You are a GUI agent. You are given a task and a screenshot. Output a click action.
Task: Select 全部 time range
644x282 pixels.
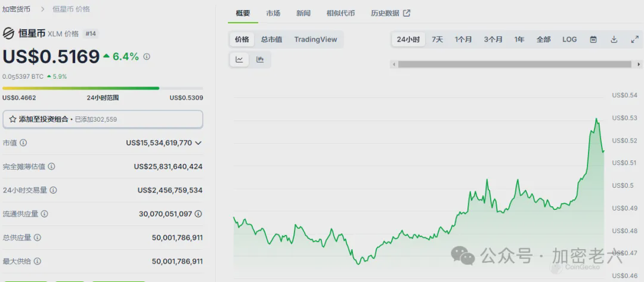point(543,40)
